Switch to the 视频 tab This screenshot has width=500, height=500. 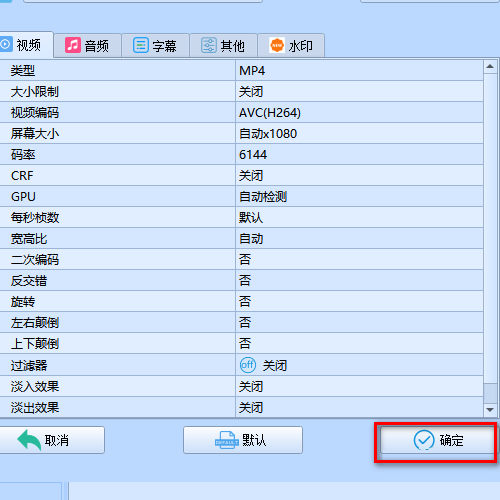tap(26, 45)
